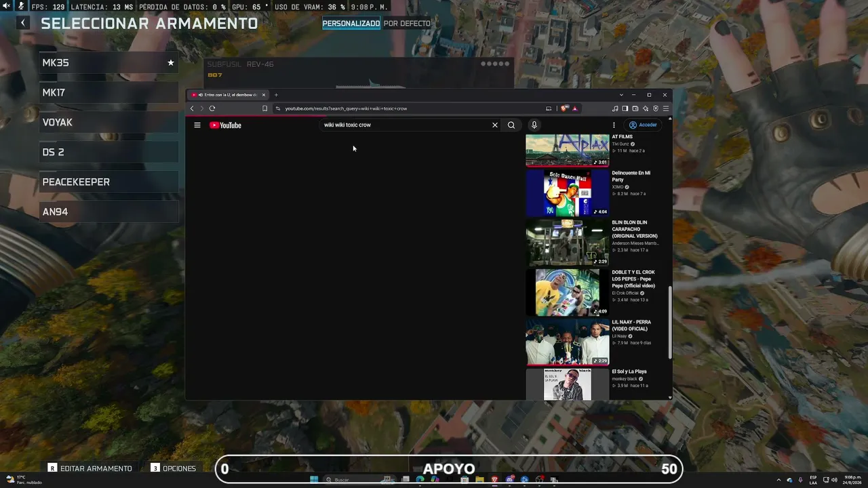Viewport: 868px width, 488px height.
Task: Bookmark this page in the browser
Action: pos(264,108)
